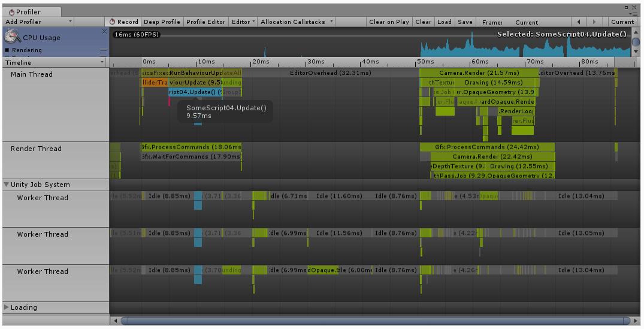Maximize the Profiler panel with the square icon

[626, 7]
